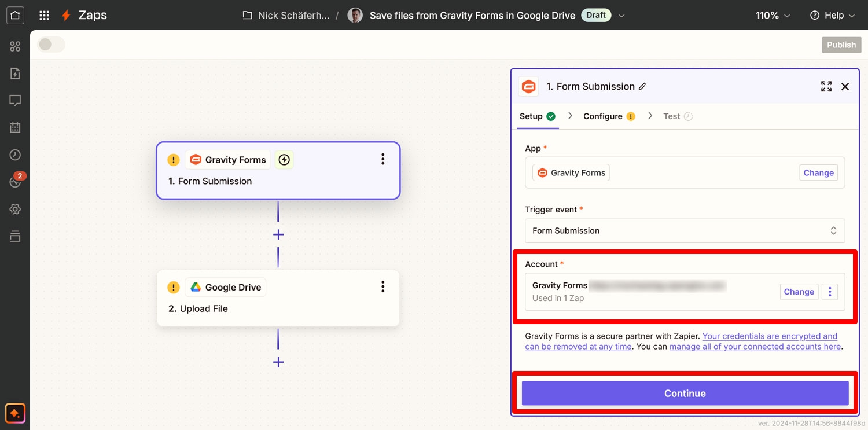Open the calendar icon in sidebar
868x430 pixels.
[15, 128]
